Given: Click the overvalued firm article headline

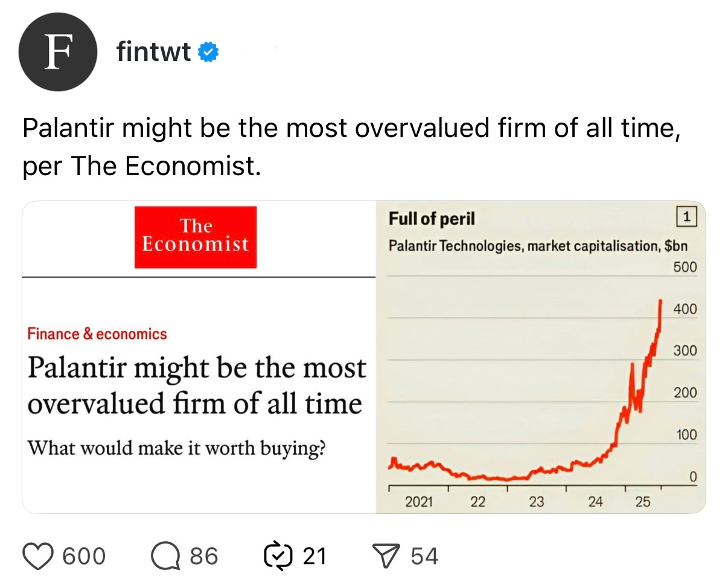Looking at the screenshot, I should coord(196,385).
